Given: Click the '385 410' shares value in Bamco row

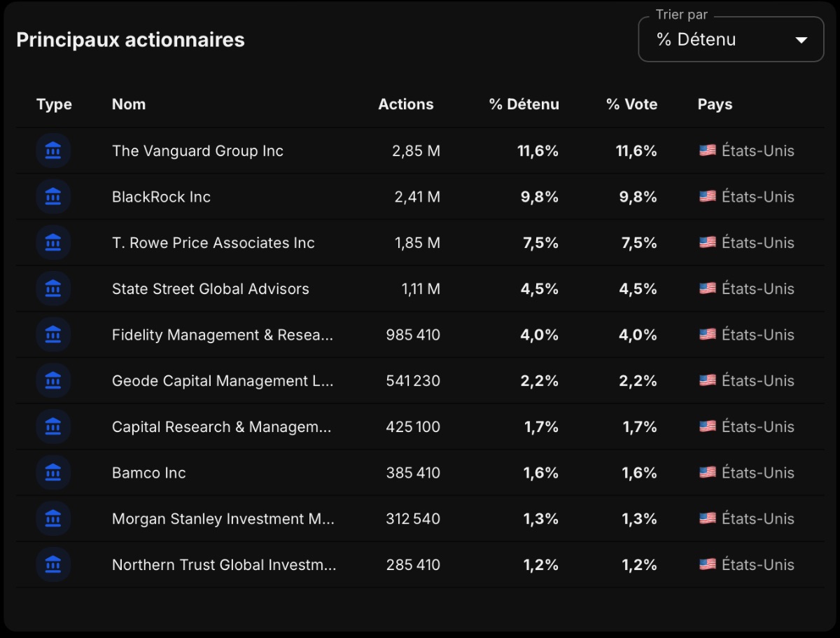Looking at the screenshot, I should 413,473.
